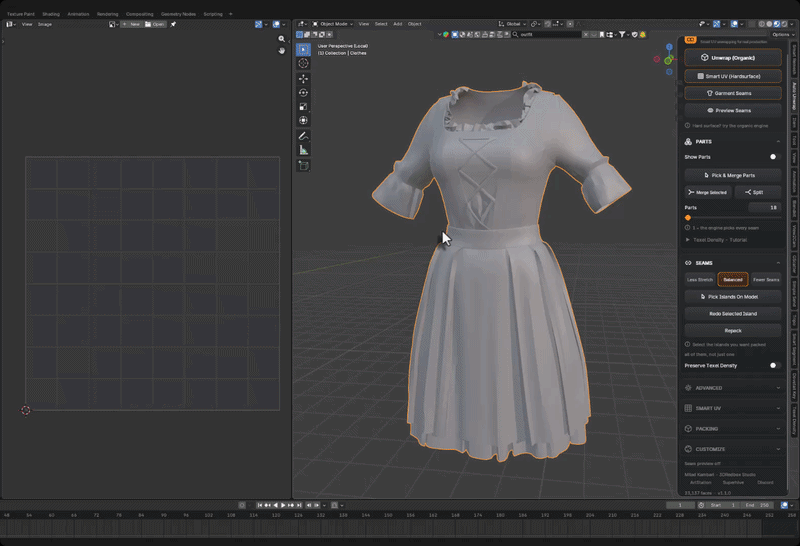The width and height of the screenshot is (800, 546).
Task: Click the Repack button
Action: point(733,331)
